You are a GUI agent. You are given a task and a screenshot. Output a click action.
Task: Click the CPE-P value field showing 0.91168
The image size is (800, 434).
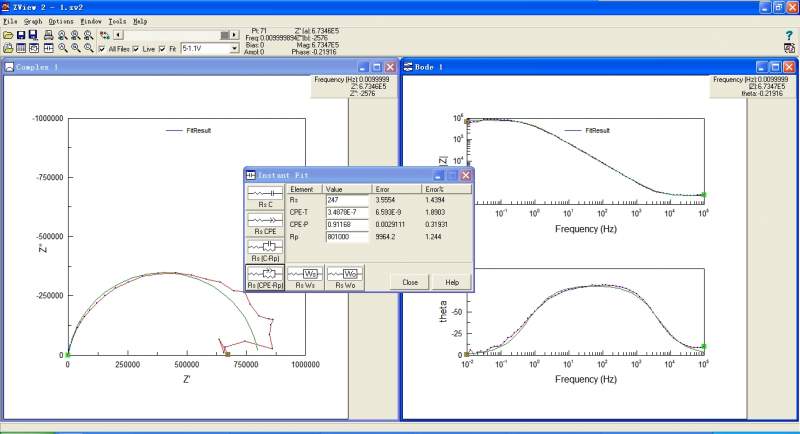347,225
